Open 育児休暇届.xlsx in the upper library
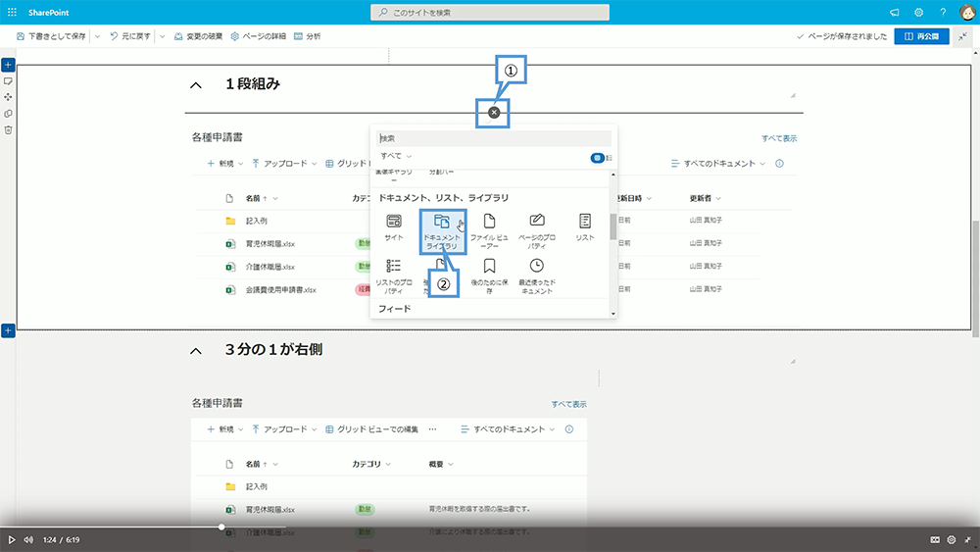 pyautogui.click(x=270, y=244)
